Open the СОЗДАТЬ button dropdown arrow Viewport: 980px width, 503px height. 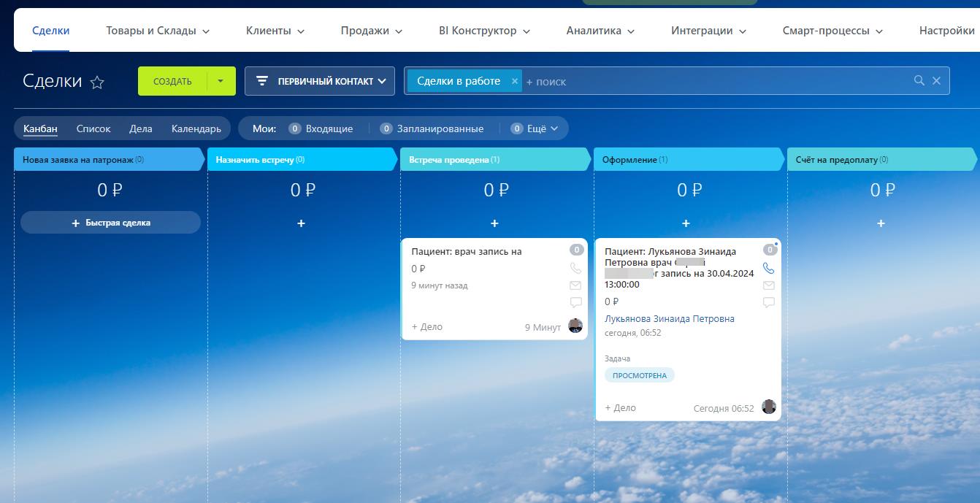[x=221, y=81]
